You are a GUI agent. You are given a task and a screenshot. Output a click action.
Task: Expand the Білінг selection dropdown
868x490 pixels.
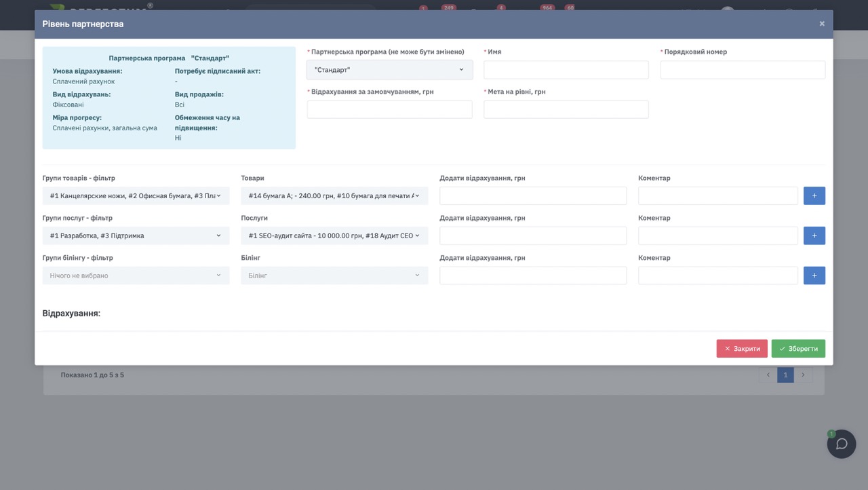pos(334,276)
